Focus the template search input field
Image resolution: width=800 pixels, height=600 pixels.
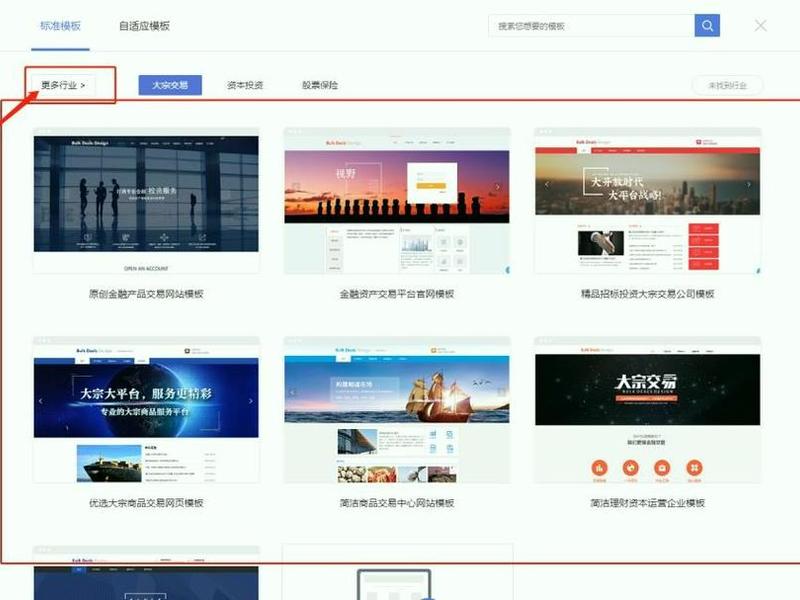[591, 26]
